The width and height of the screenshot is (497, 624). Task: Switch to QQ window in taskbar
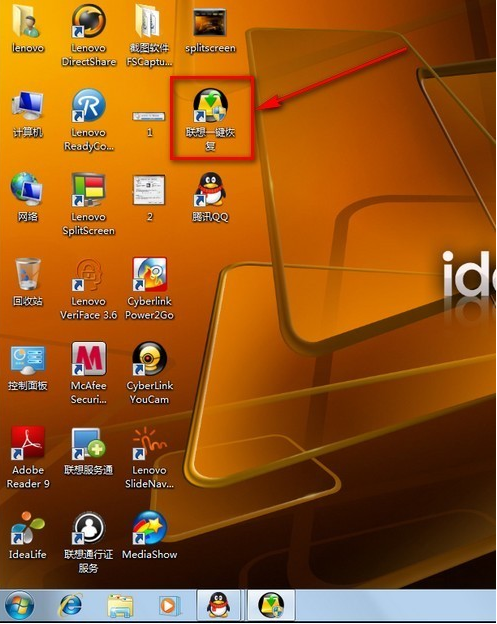218,605
